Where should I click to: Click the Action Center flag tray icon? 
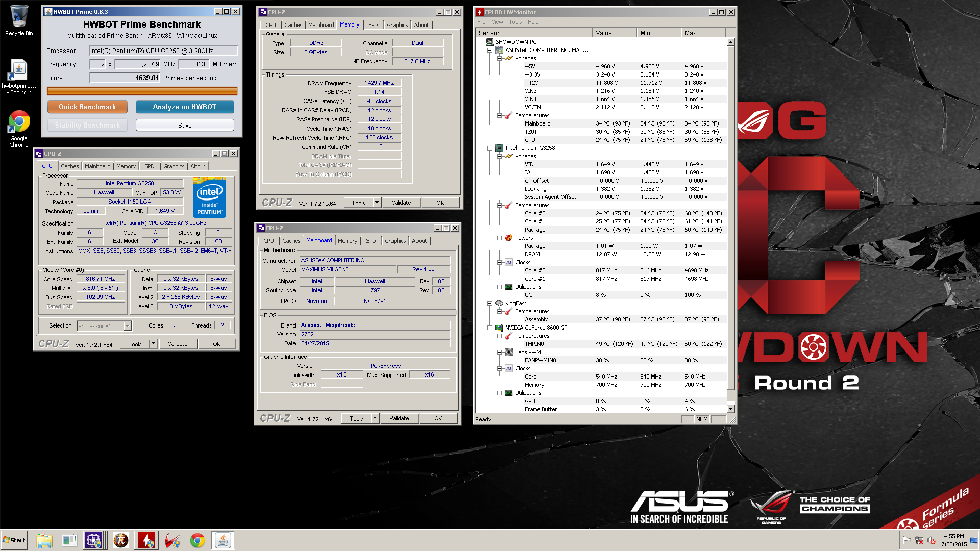pyautogui.click(x=907, y=540)
